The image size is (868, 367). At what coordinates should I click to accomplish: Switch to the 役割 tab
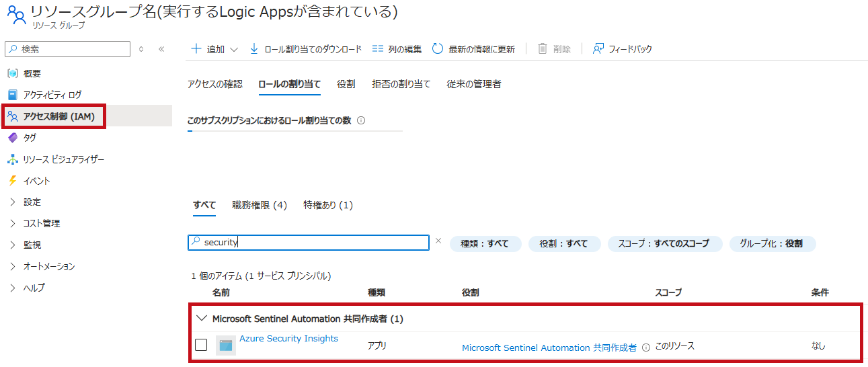click(346, 84)
